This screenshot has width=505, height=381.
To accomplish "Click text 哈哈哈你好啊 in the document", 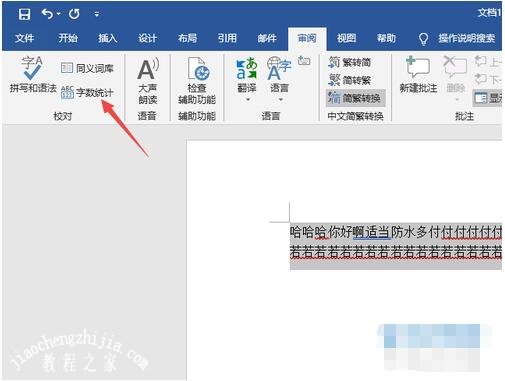I will [x=327, y=232].
